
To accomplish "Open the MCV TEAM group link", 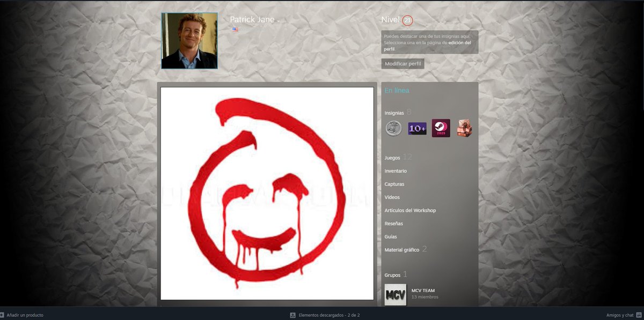I will 423,291.
